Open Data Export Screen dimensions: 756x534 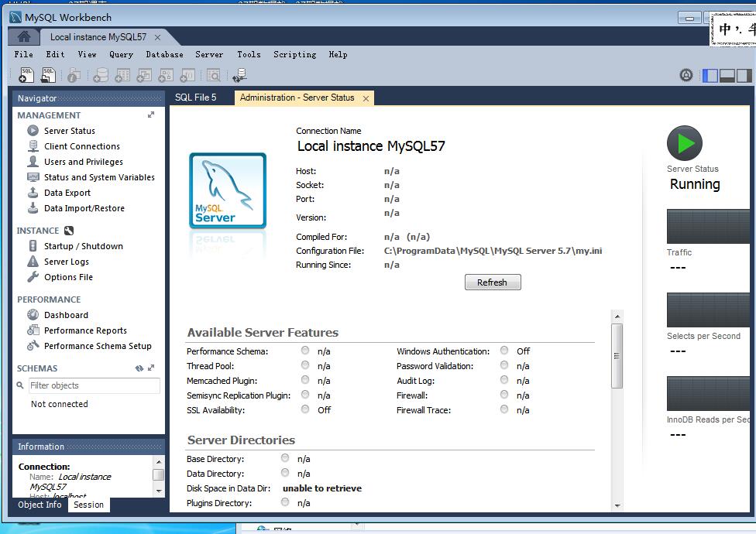pyautogui.click(x=67, y=193)
